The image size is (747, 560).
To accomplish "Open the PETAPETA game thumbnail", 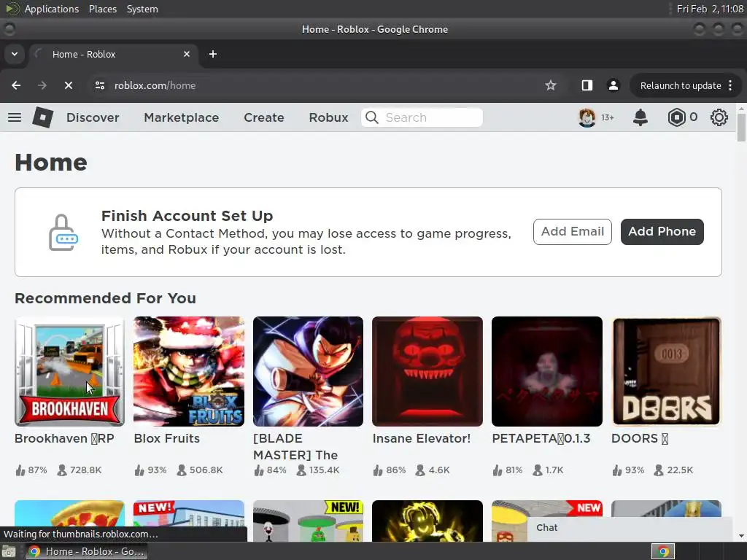I will (x=547, y=371).
